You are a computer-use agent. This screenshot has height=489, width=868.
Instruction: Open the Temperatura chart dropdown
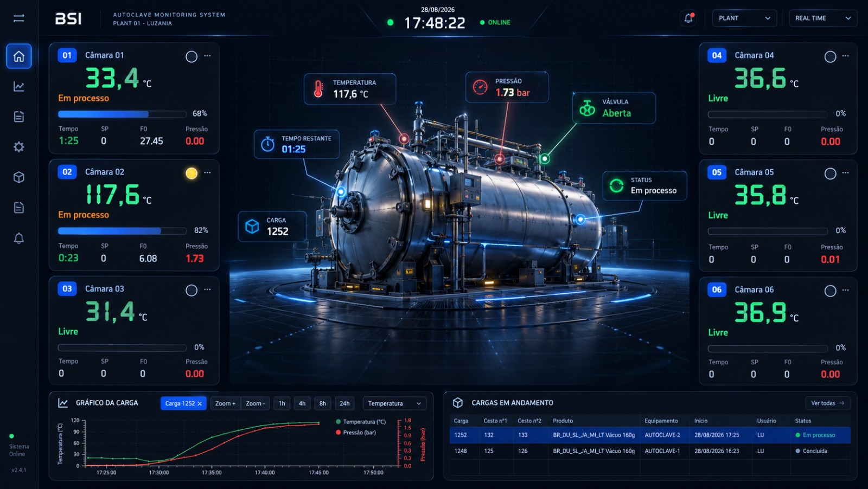click(x=394, y=403)
